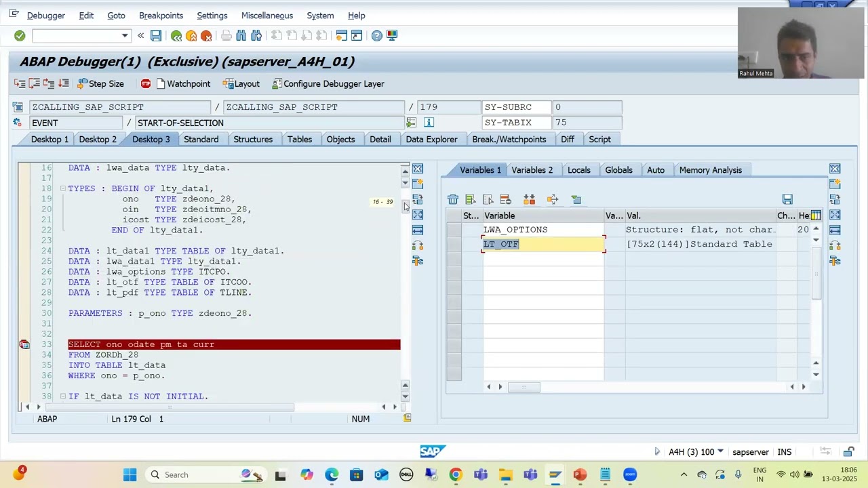This screenshot has width=868, height=488.
Task: Create a Watchpoint
Action: pos(183,84)
